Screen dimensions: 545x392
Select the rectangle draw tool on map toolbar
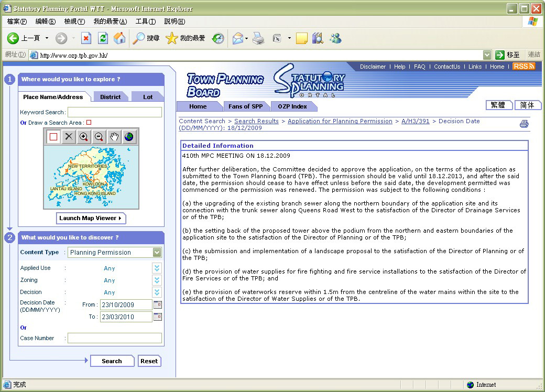(x=53, y=137)
